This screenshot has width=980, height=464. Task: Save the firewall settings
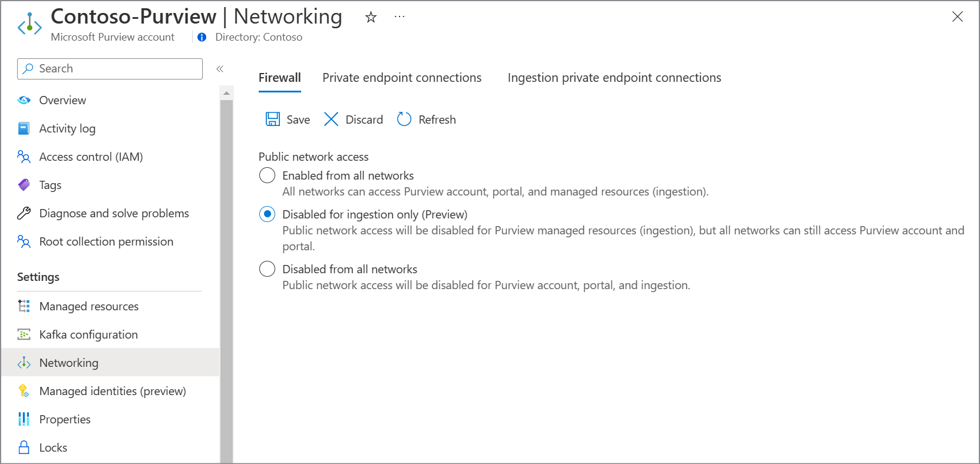[x=287, y=119]
